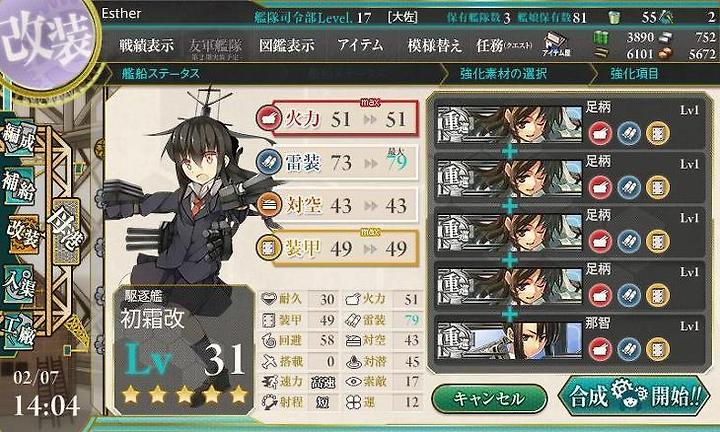Open the 補給 resupply side icon
Image resolution: width=720 pixels, height=432 pixels.
[18, 186]
